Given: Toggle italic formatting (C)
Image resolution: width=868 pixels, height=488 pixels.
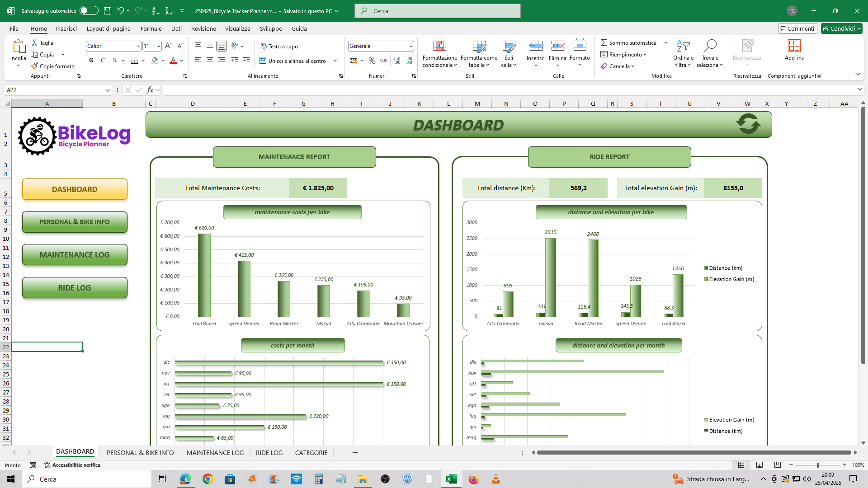Looking at the screenshot, I should 103,61.
